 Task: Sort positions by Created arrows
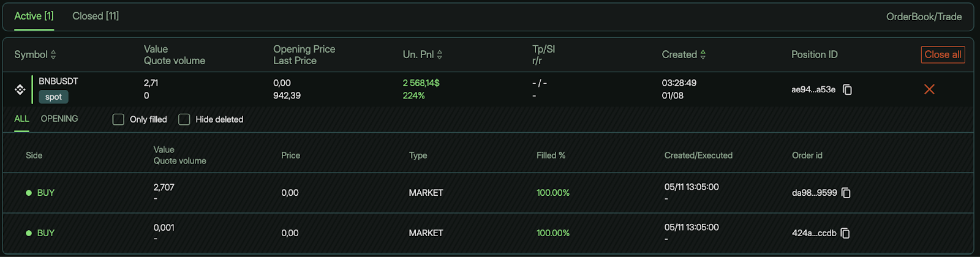[703, 54]
